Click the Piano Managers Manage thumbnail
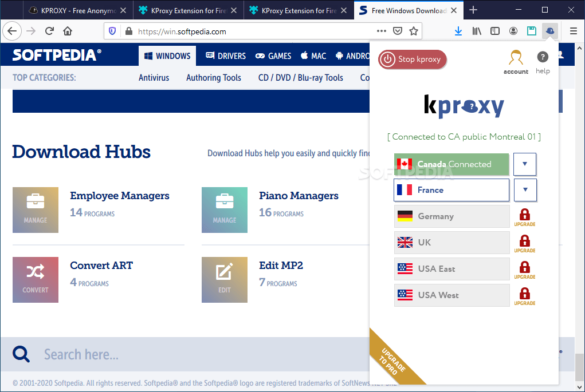Viewport: 585px width, 392px height. (225, 210)
